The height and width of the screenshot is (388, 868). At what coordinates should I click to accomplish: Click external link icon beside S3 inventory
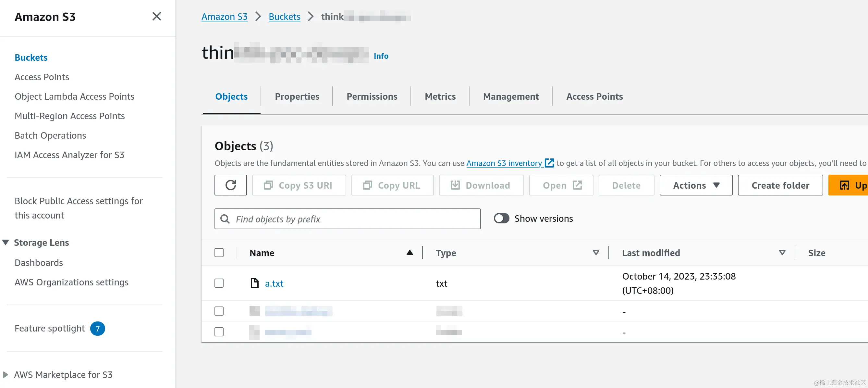549,163
